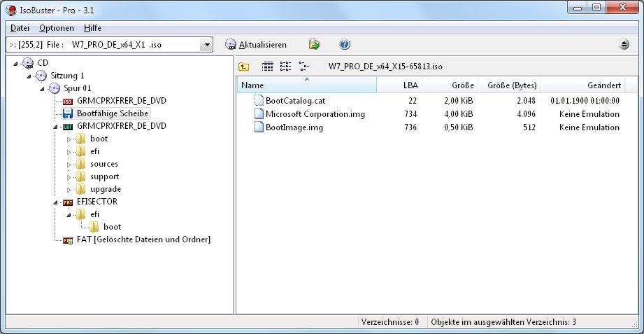Open the Datei menu
This screenshot has height=334, width=644.
20,28
